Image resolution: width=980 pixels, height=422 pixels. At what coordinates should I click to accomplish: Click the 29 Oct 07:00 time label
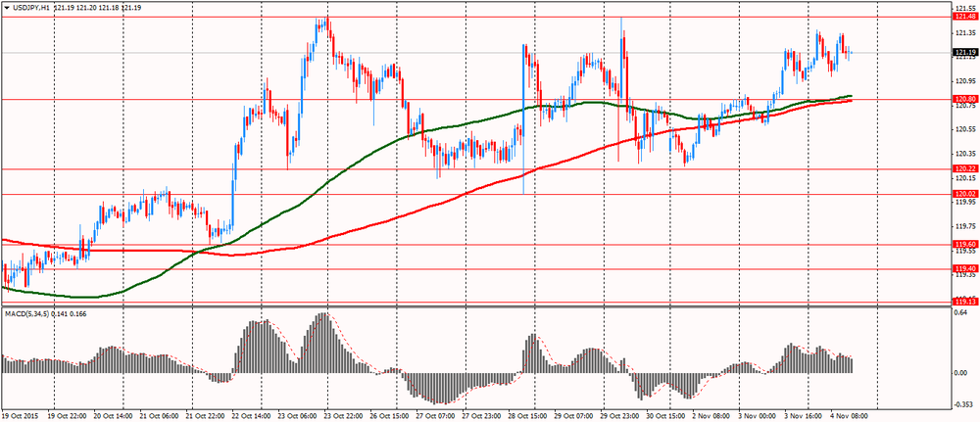click(x=575, y=414)
